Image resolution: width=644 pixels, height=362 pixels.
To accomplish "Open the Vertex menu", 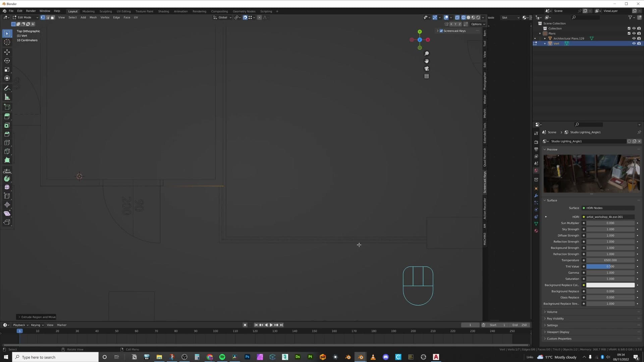I will pyautogui.click(x=105, y=17).
